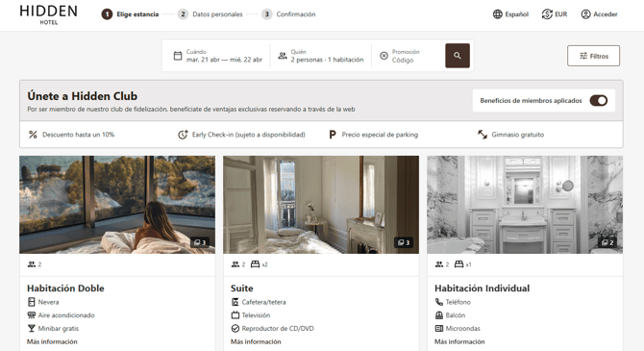This screenshot has width=644, height=351.
Task: Open the EUR currency selector
Action: 555,14
